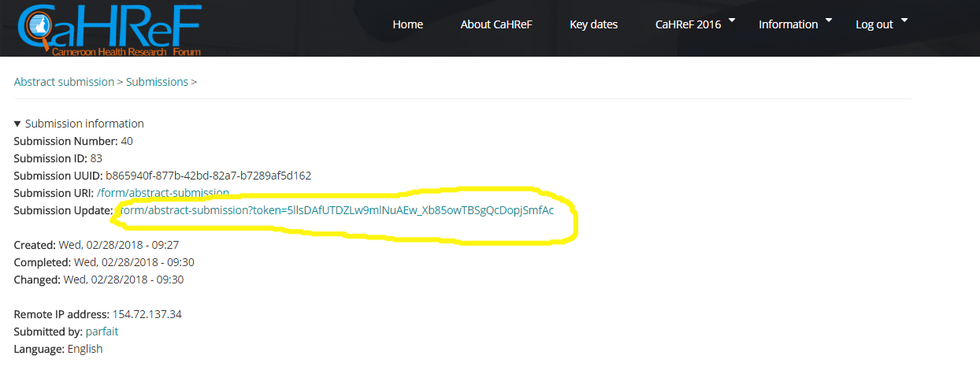Expand the CaHReF 2016 dropdown arrow
The image size is (980, 374).
[x=732, y=20]
